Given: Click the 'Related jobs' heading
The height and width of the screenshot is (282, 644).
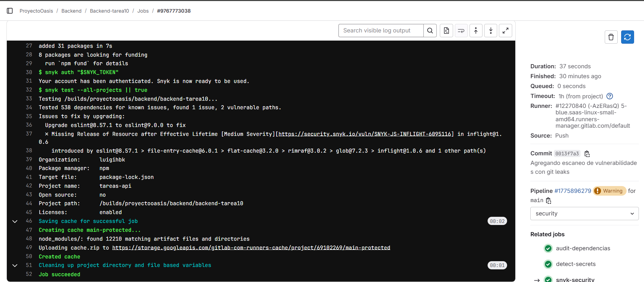Looking at the screenshot, I should click(x=547, y=234).
